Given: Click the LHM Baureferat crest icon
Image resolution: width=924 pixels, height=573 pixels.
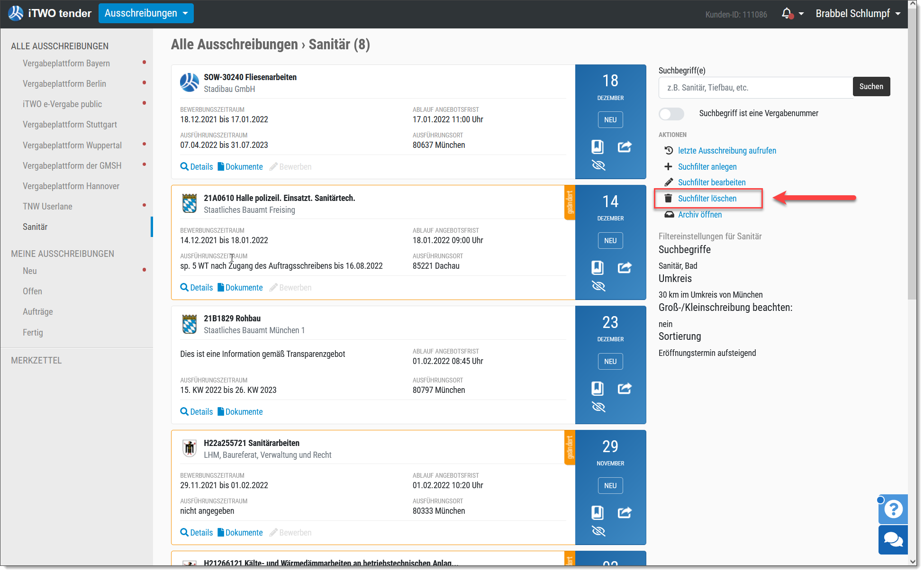Looking at the screenshot, I should (190, 448).
